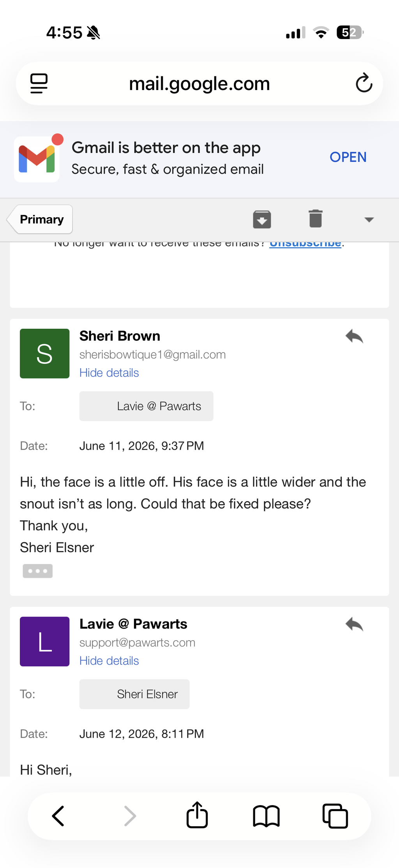Screen dimensions: 399x868
Task: Hide details for Sheri Brown's email
Action: click(109, 373)
